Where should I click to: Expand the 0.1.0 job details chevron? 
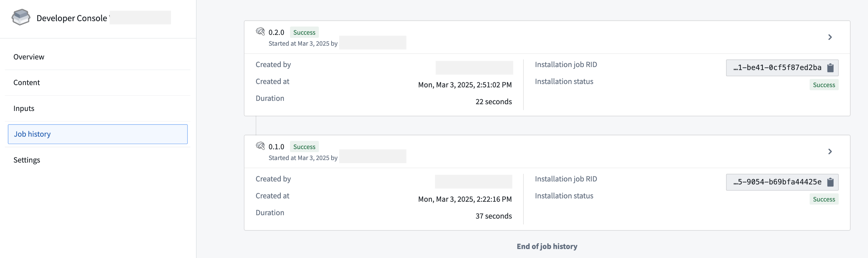point(830,151)
